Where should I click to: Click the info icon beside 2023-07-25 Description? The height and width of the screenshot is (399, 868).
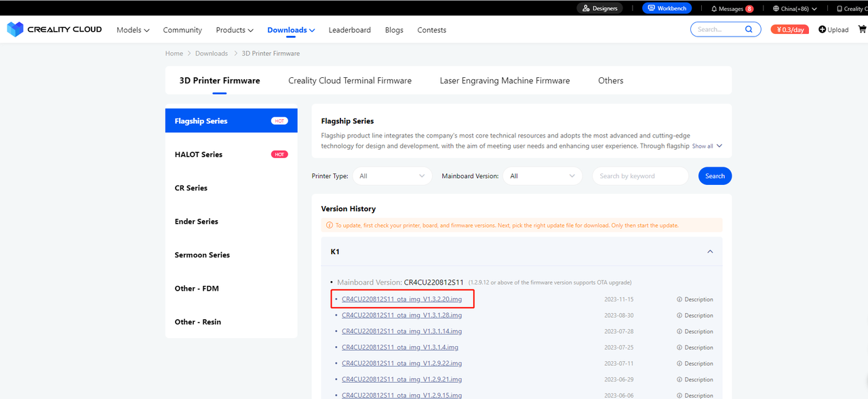(x=679, y=348)
